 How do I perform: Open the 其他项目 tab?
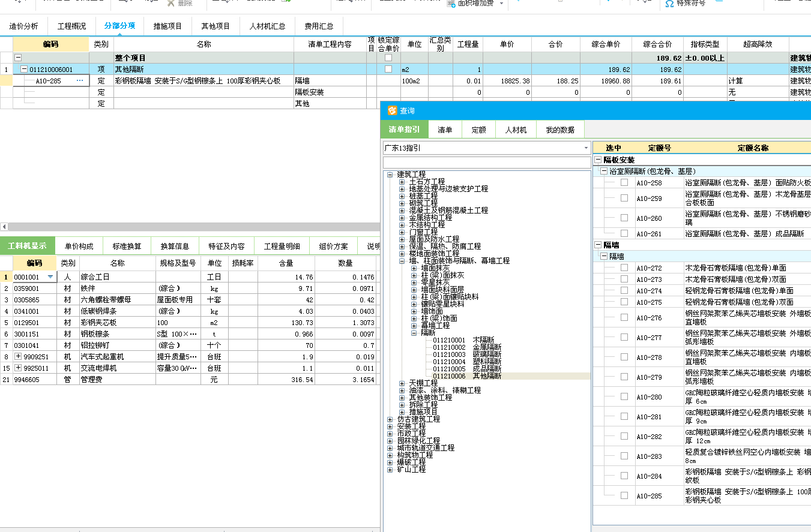tap(216, 26)
